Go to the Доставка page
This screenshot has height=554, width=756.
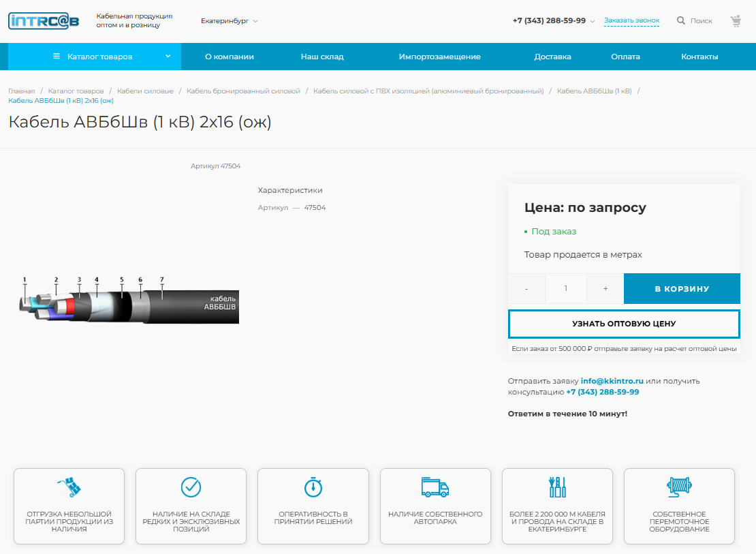click(552, 57)
